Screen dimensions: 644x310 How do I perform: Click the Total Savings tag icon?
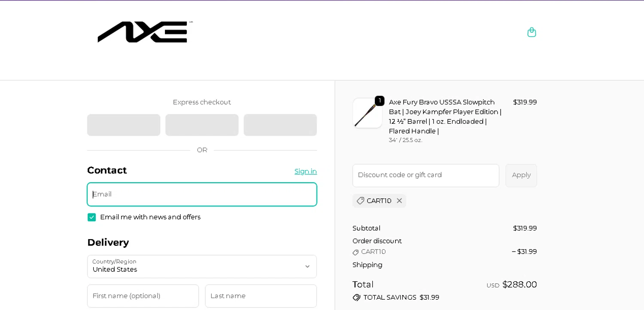pos(356,298)
